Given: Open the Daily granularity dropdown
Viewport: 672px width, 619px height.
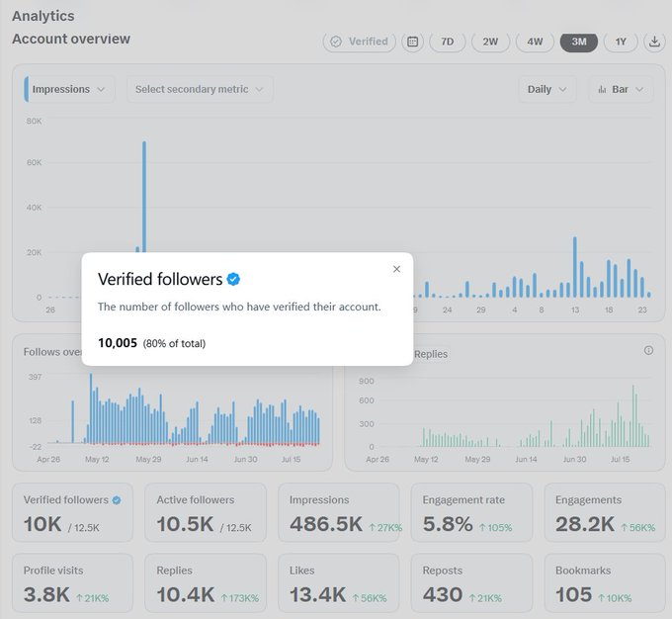Looking at the screenshot, I should (x=546, y=89).
